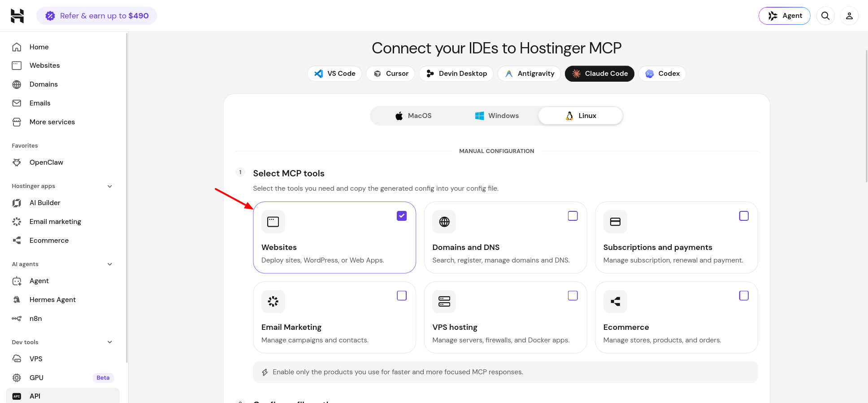
Task: Click the Websites card window icon
Action: [x=273, y=222]
